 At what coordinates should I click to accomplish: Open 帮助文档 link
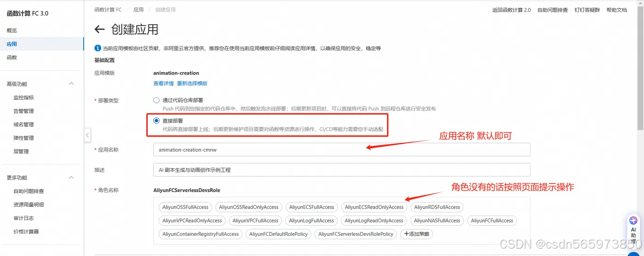[616, 10]
